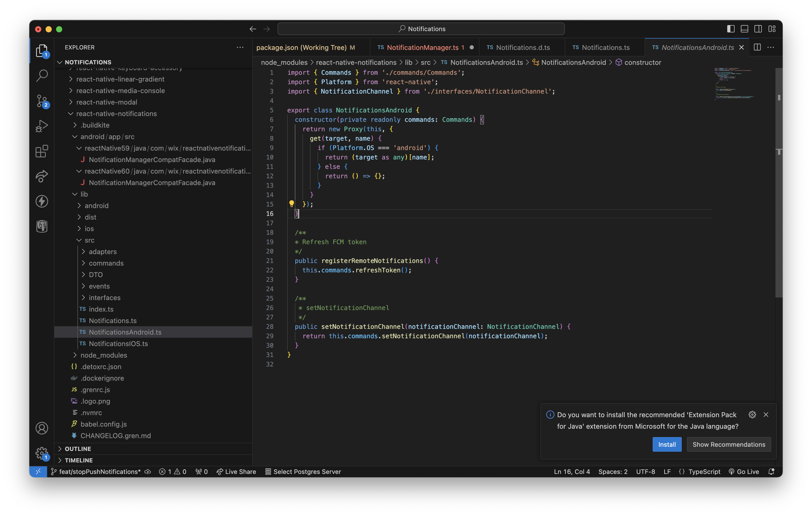Click the feat/stopPushNotifications branch indicator
This screenshot has height=516, width=812.
click(x=96, y=472)
